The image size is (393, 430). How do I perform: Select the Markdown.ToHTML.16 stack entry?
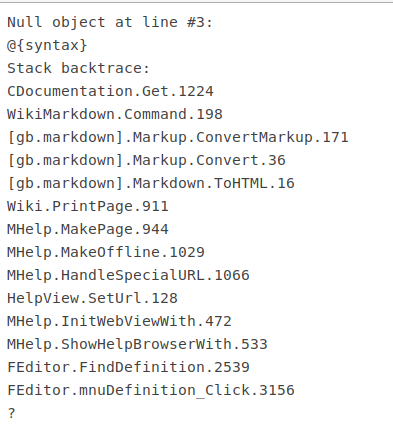[x=151, y=183]
